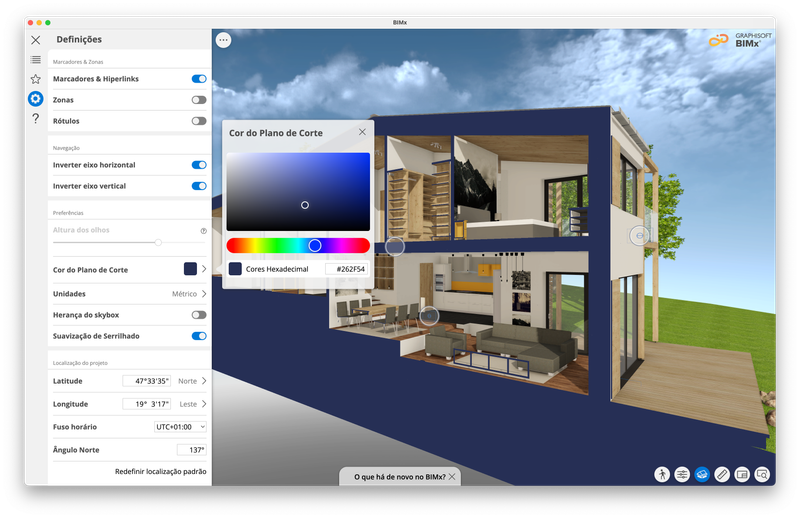Open the Latitude Norte direction chevron
This screenshot has height=518, width=800.
[204, 381]
